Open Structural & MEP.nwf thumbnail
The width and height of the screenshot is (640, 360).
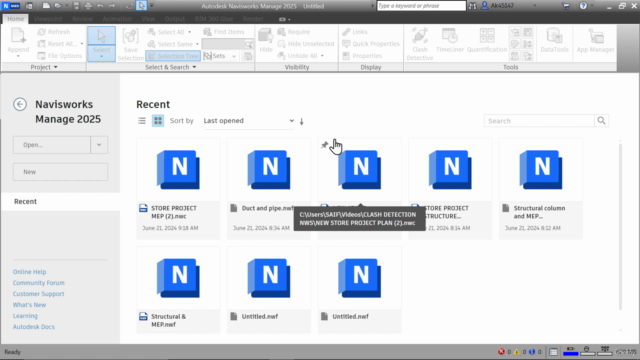[x=178, y=278]
